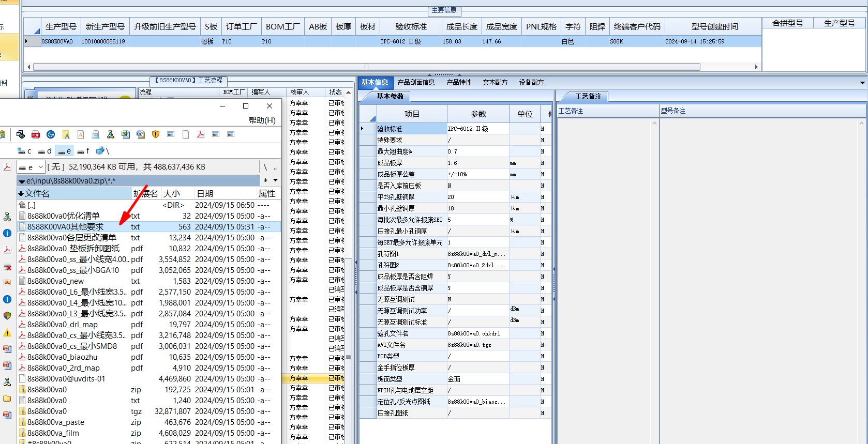Image resolution: width=868 pixels, height=444 pixels.
Task: Select the 基本参数 sub-tab
Action: 390,96
